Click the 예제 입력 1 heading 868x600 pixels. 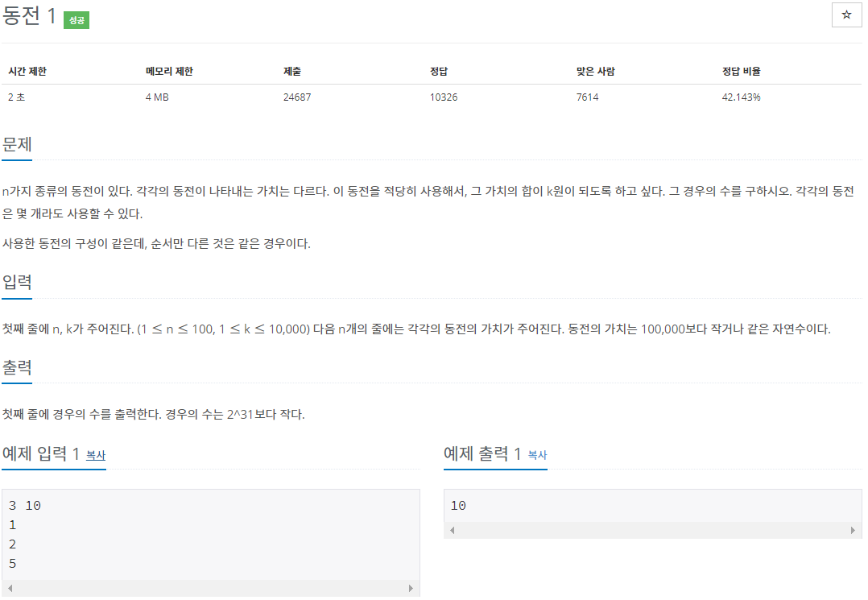pyautogui.click(x=41, y=454)
